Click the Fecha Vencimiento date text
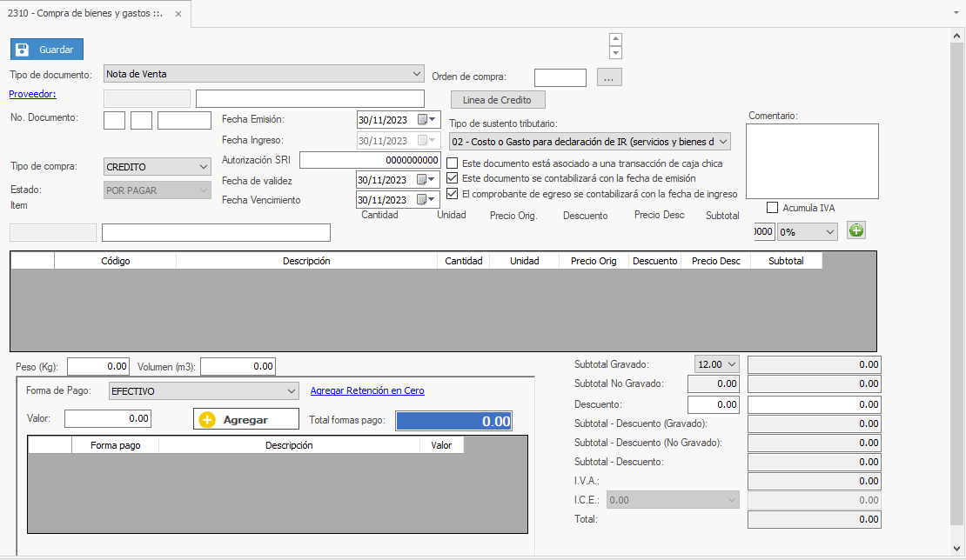This screenshot has width=966, height=560. coord(383,200)
